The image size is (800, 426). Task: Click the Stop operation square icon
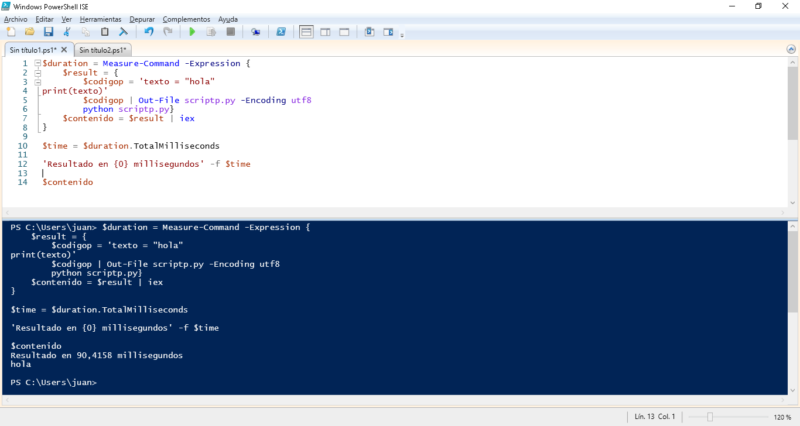tap(230, 32)
